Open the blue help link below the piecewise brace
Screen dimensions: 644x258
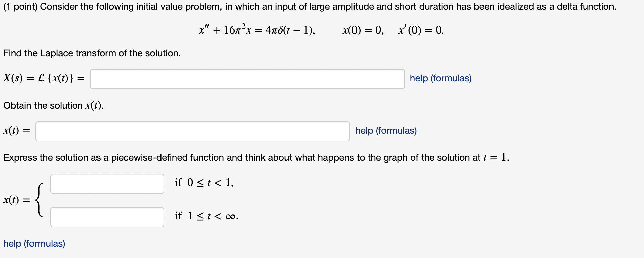click(34, 244)
